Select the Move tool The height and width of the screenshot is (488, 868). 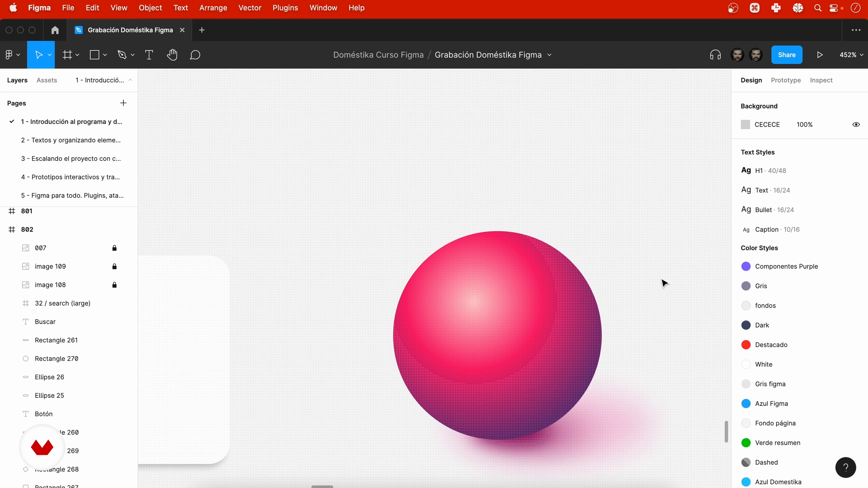[x=39, y=54]
